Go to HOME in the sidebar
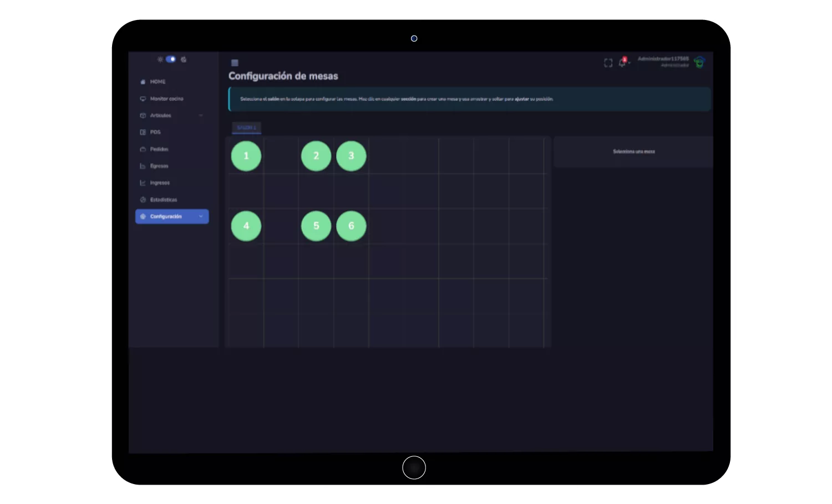Screen dimensions: 832x504 point(158,82)
